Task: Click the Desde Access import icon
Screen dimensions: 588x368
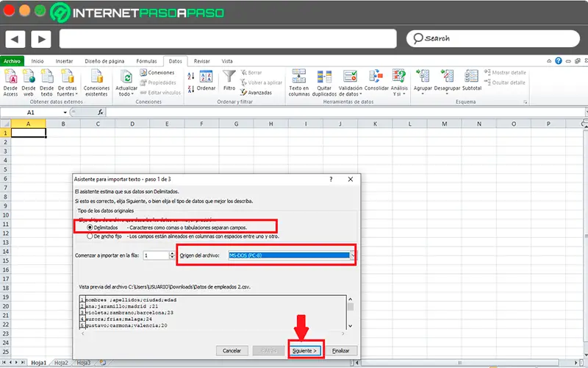Action: [10, 82]
